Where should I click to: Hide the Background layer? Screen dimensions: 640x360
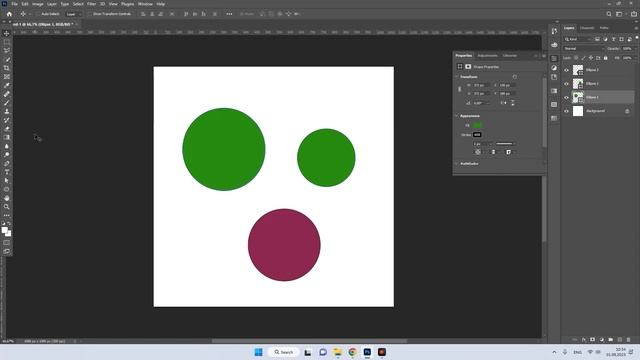click(566, 111)
